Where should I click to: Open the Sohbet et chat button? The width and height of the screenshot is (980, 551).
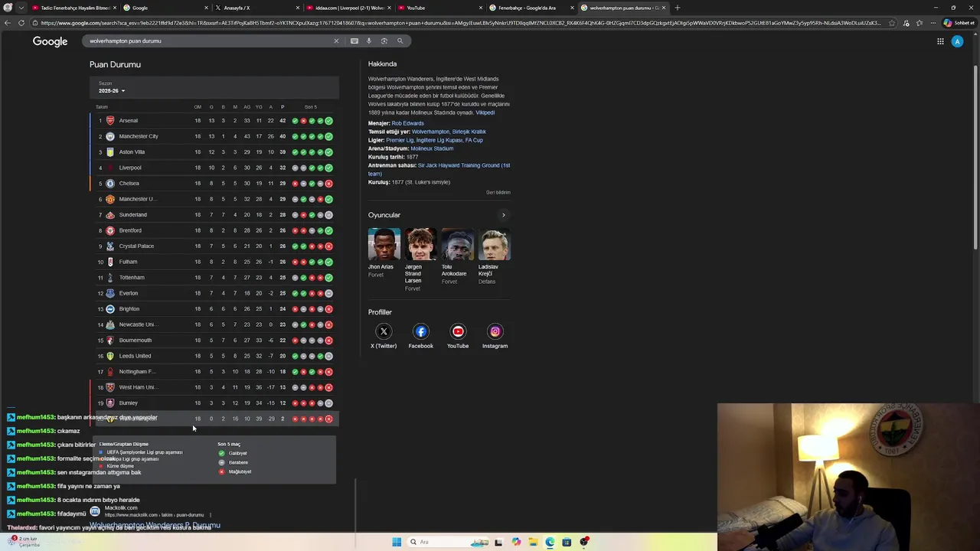tap(959, 23)
